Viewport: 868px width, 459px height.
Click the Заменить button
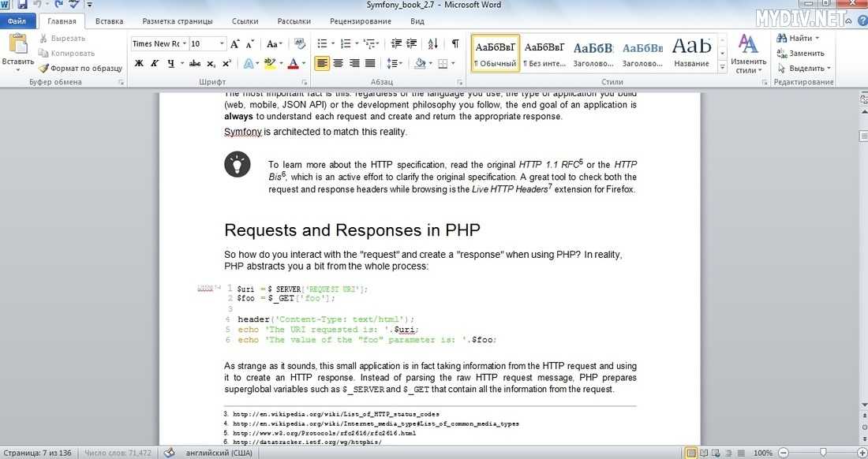tap(800, 53)
